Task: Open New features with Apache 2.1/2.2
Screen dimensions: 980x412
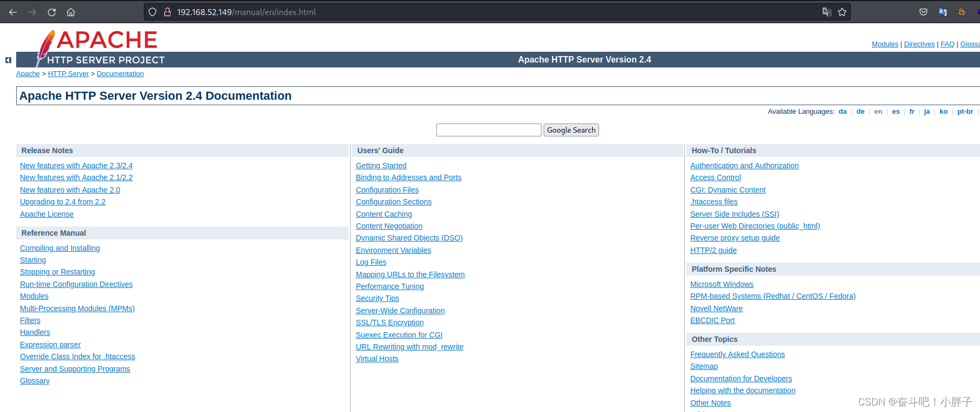Action: pyautogui.click(x=76, y=177)
